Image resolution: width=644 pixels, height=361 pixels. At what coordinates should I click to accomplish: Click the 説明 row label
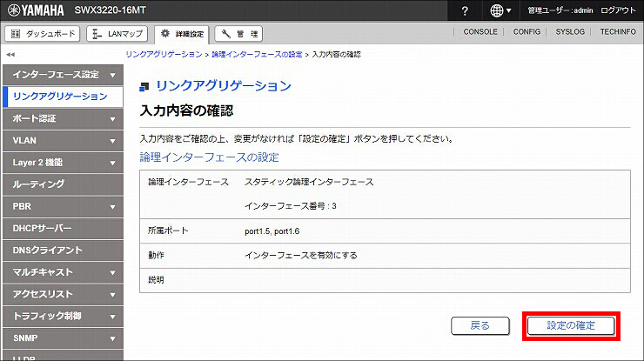point(156,280)
